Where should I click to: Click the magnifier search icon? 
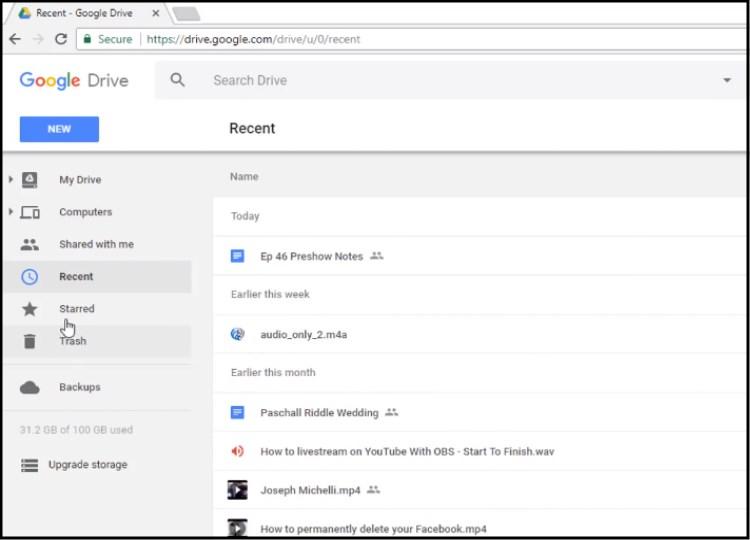177,80
